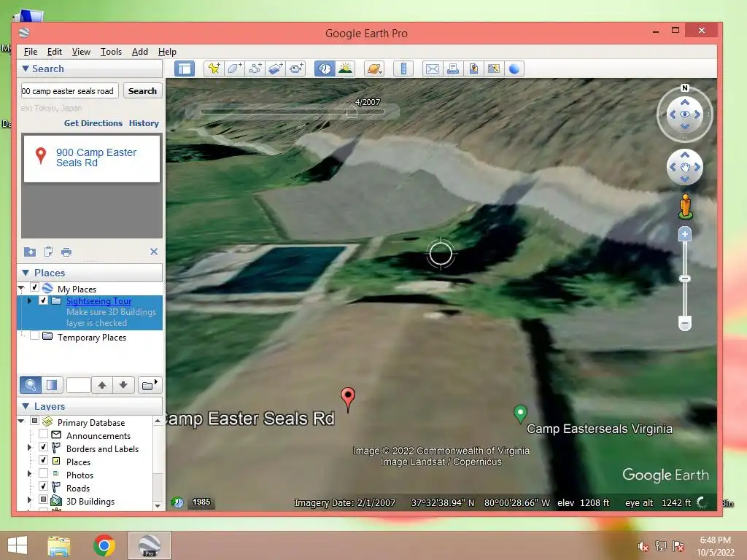Open the Tools menu
The width and height of the screenshot is (747, 560).
point(111,52)
